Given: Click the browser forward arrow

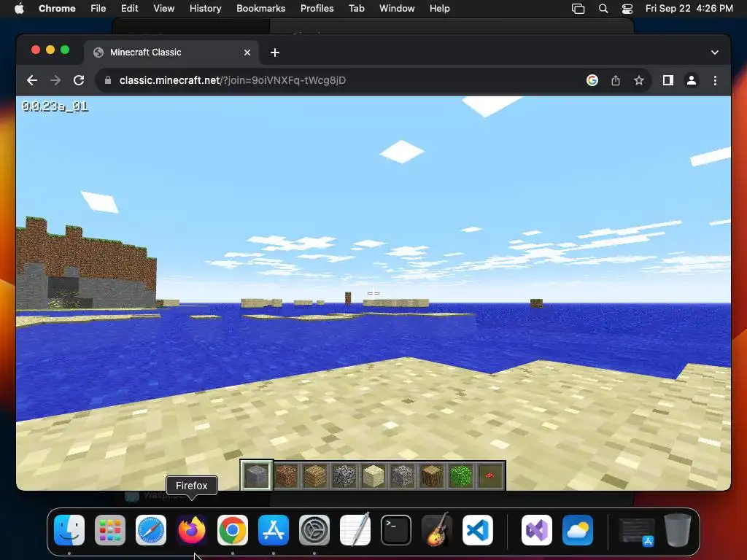Looking at the screenshot, I should 55,80.
